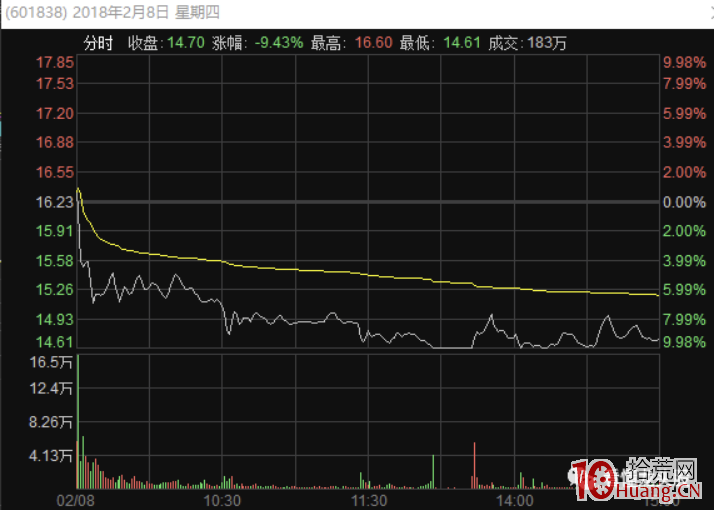Click price axis label 16.88
The image size is (714, 510).
(x=55, y=143)
